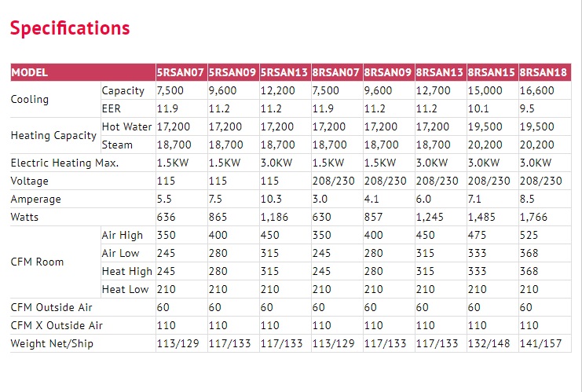Select the 8RSAN15 column header

click(x=492, y=72)
